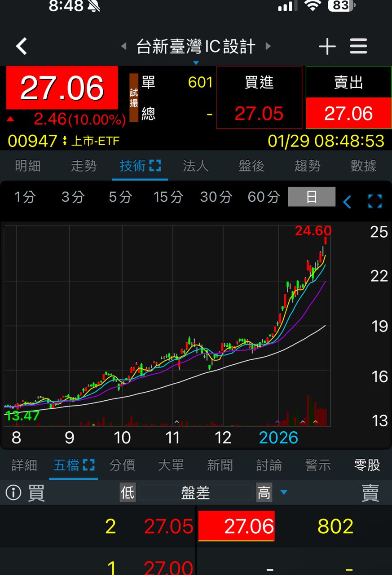Select the 日 daily chart interval

click(x=311, y=197)
